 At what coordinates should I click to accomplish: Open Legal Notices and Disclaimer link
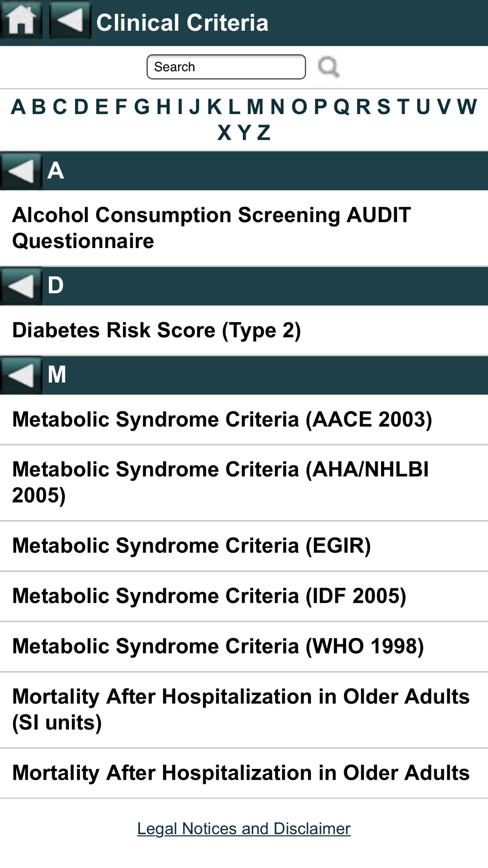coord(244,828)
